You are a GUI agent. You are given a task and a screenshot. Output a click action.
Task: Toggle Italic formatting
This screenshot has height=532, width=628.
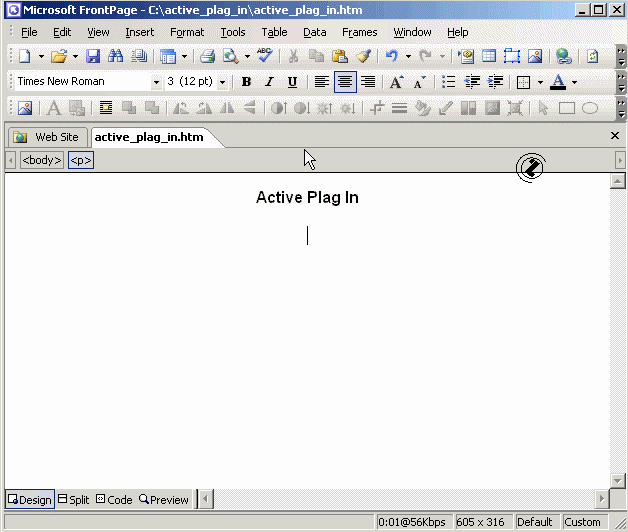[x=269, y=82]
